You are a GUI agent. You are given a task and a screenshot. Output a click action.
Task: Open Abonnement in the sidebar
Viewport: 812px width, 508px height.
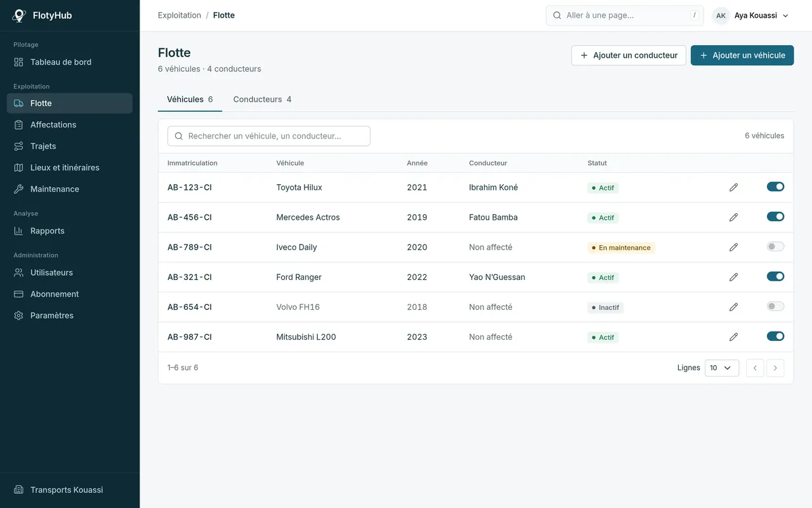point(70,295)
